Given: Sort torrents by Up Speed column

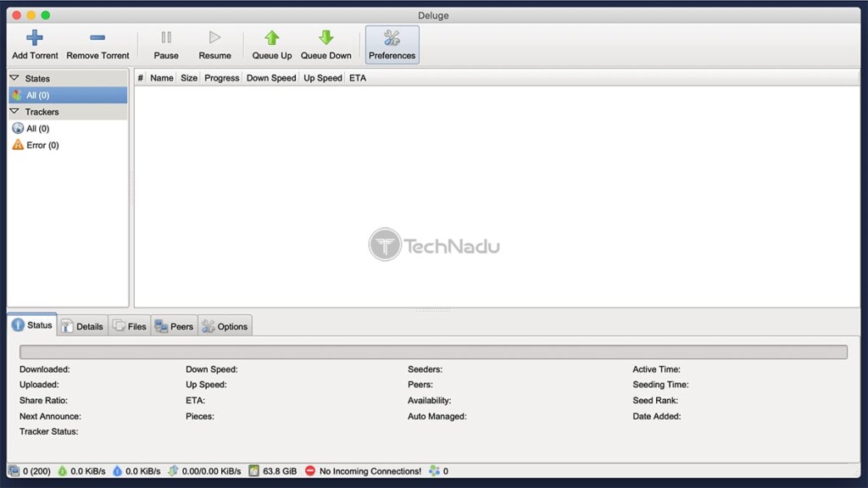Looking at the screenshot, I should tap(323, 78).
